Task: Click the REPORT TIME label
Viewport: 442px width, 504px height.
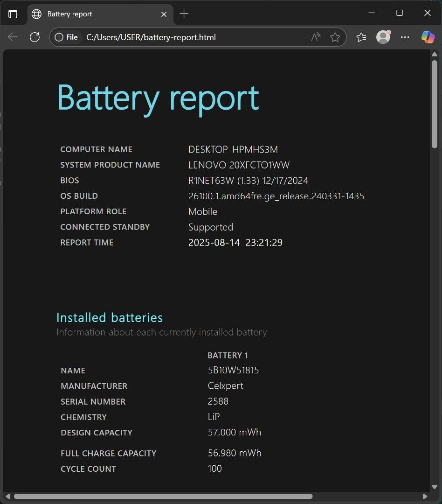Action: click(x=87, y=242)
